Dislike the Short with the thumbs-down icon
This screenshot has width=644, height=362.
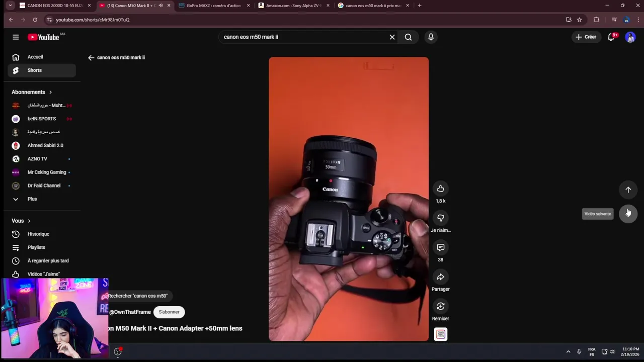click(x=440, y=218)
